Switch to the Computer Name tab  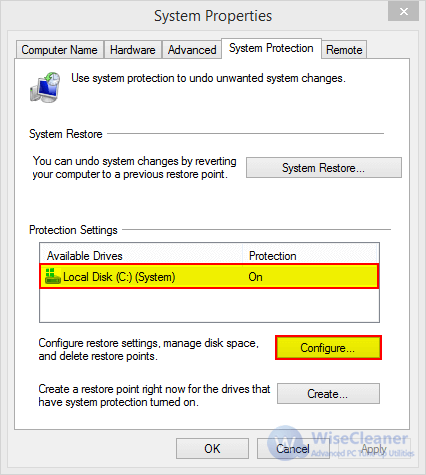coord(60,50)
